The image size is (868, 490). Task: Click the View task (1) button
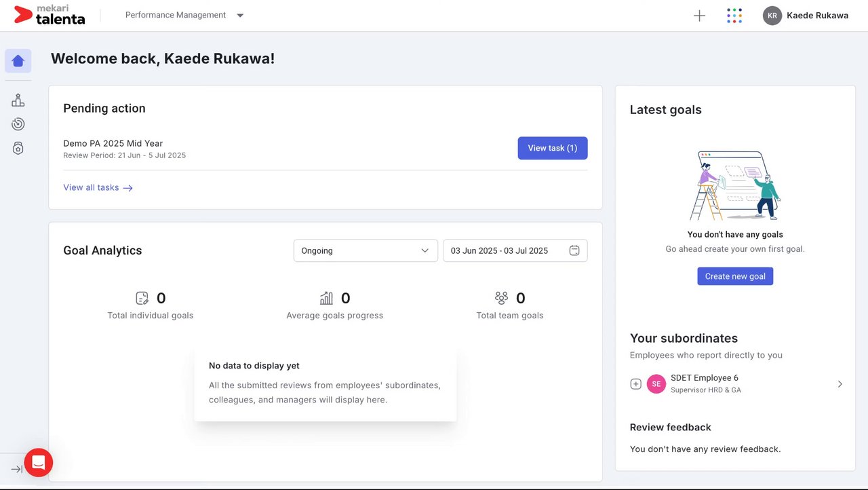point(552,148)
